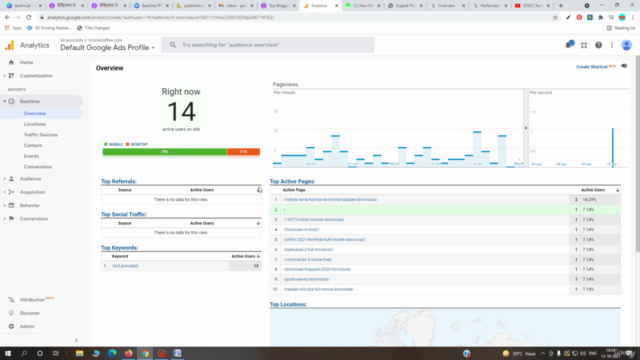Expand the per-minute pageviews chart arrow
The height and width of the screenshot is (360, 640).
click(x=526, y=128)
